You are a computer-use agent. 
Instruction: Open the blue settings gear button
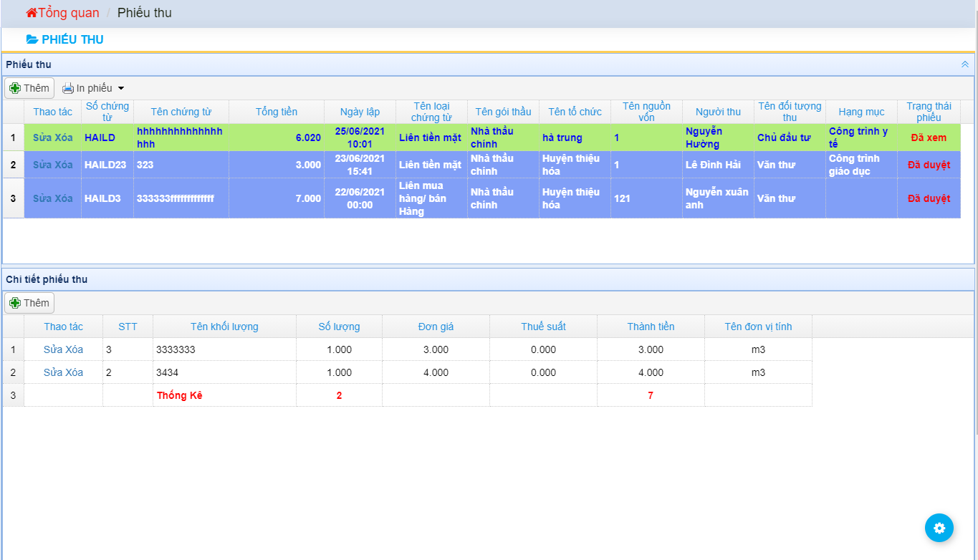pos(939,528)
